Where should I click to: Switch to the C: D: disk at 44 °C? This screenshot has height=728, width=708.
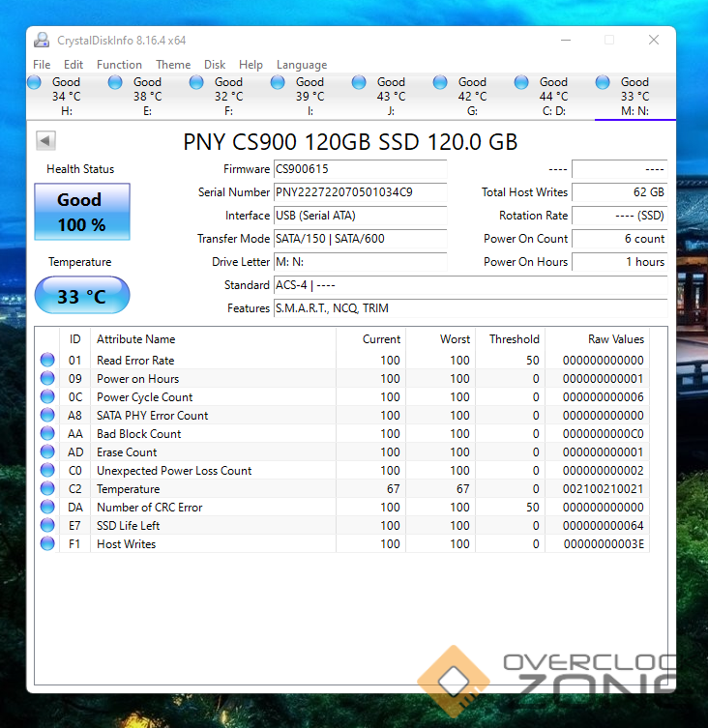(x=554, y=96)
